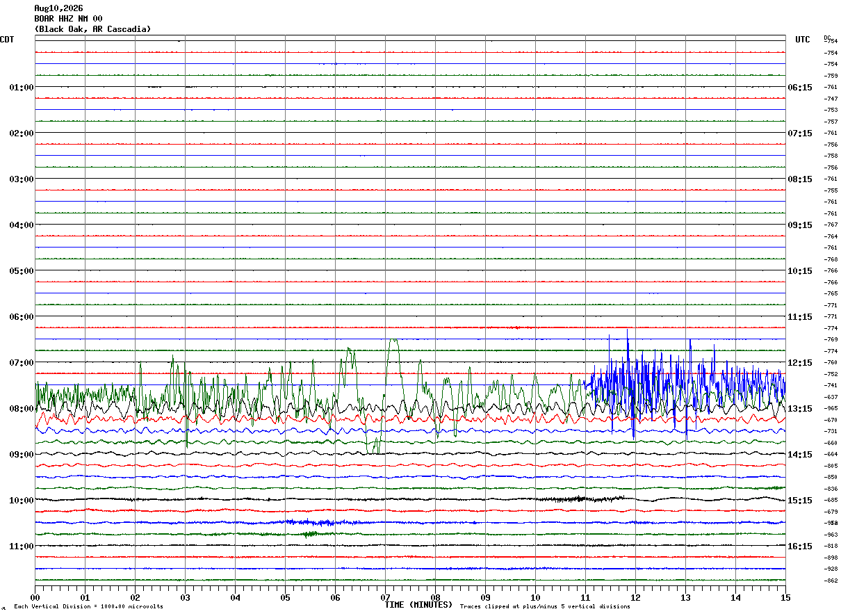
Task: Click the DC offset value -637
Action: pyautogui.click(x=831, y=397)
